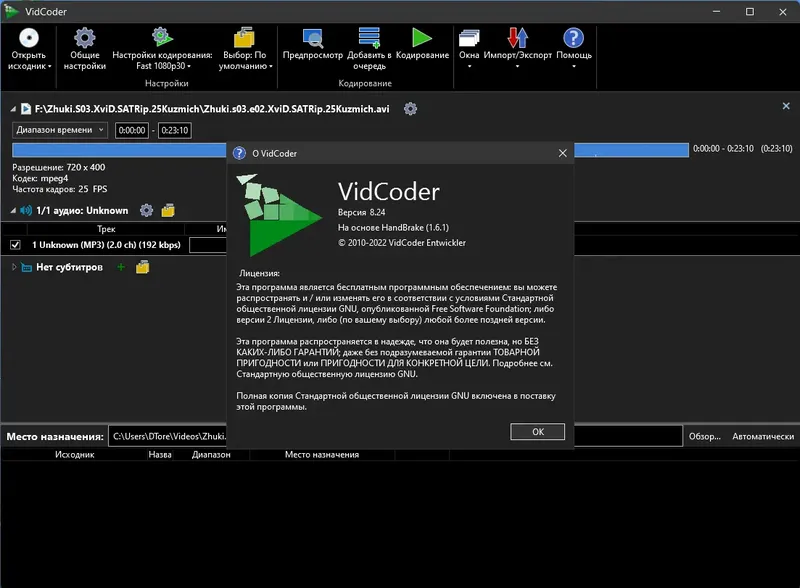The width and height of the screenshot is (800, 588).
Task: Expand the subtitles section triangle
Action: coord(14,267)
